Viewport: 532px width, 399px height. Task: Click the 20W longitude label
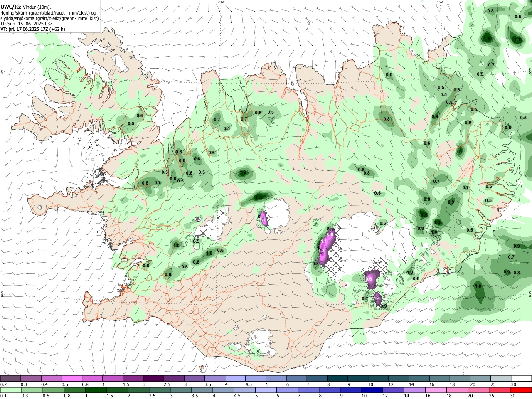221,2
